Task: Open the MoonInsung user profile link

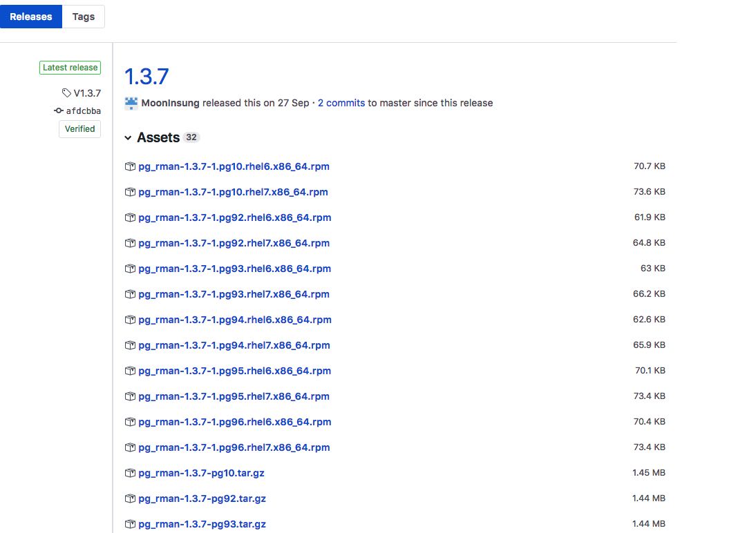Action: point(170,103)
